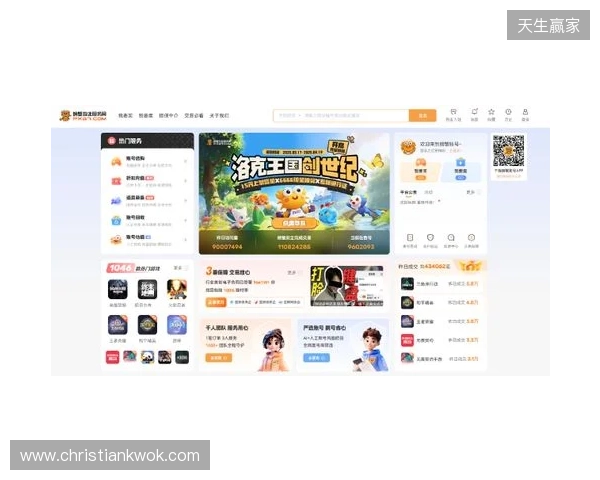Open 关于我们 in the navigation bar

pos(219,115)
